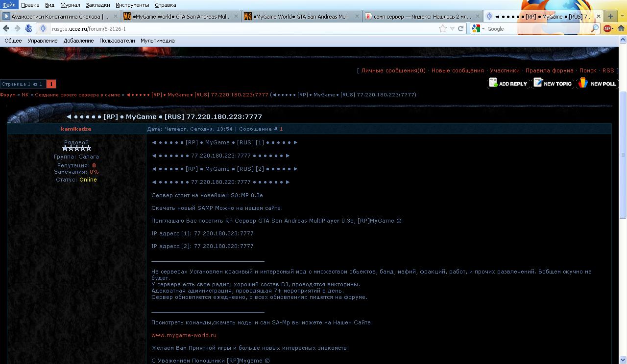Open Личные сообщения(0) link
The height and width of the screenshot is (364, 627).
pos(393,70)
